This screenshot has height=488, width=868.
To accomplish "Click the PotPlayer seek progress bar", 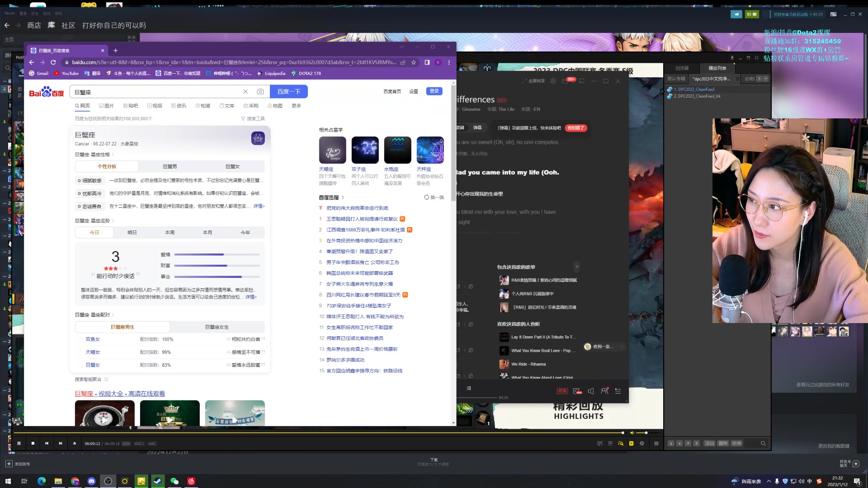I will point(319,433).
